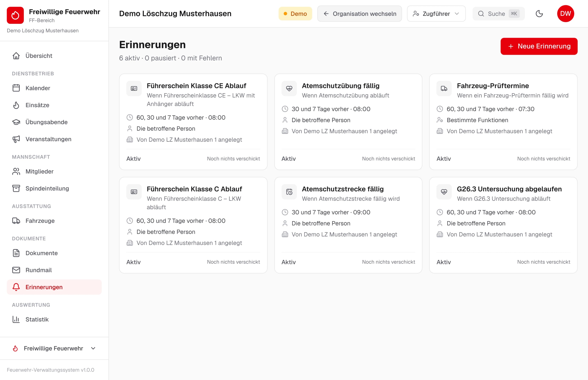Click the archive box icon for Spindeinteilung

16,189
